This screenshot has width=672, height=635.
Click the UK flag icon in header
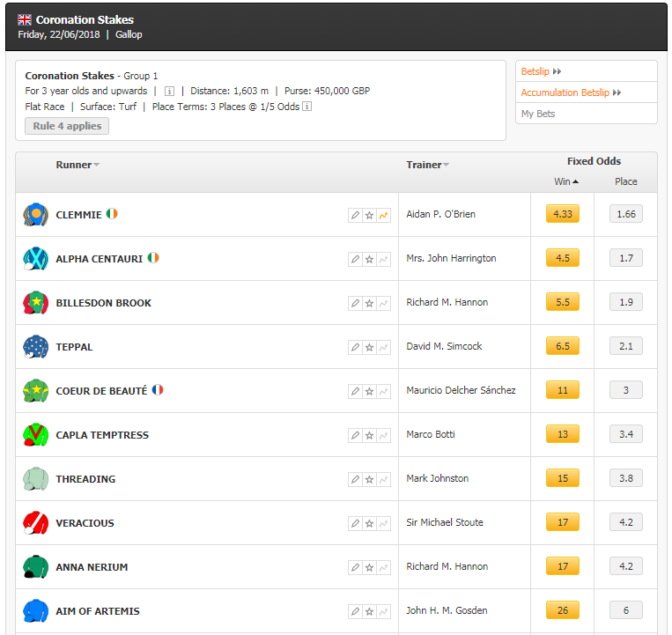point(25,19)
